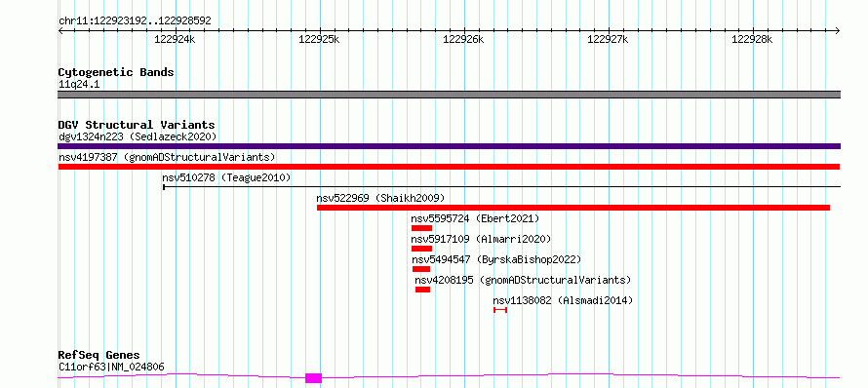Image resolution: width=868 pixels, height=388 pixels.
Task: Click the thin black nsv510278 variant line
Action: pyautogui.click(x=501, y=187)
